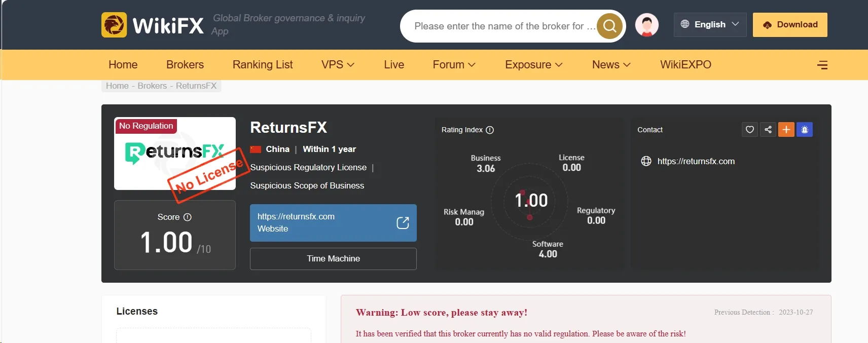Screen dimensions: 868x343
Task: Click the China flag icon
Action: pos(256,149)
